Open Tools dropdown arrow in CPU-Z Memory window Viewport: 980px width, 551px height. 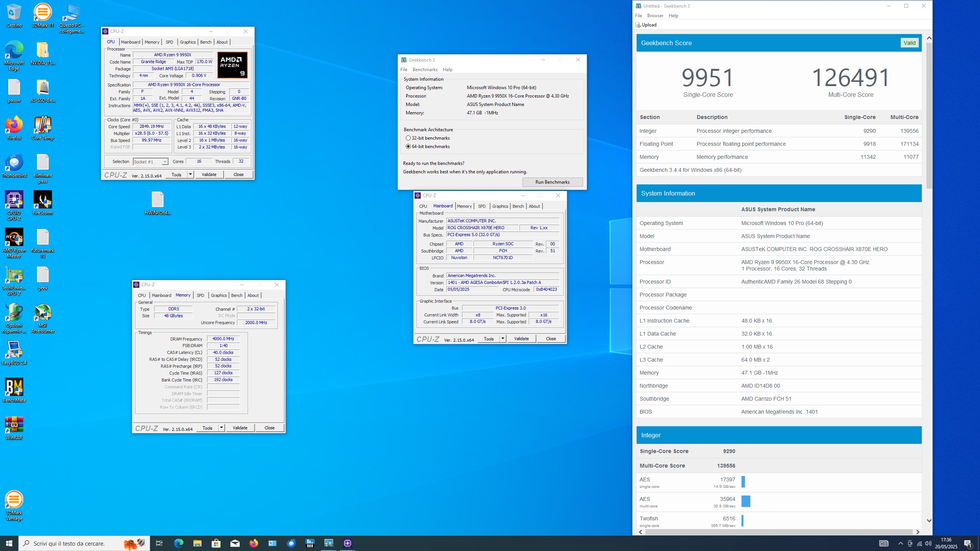click(221, 428)
